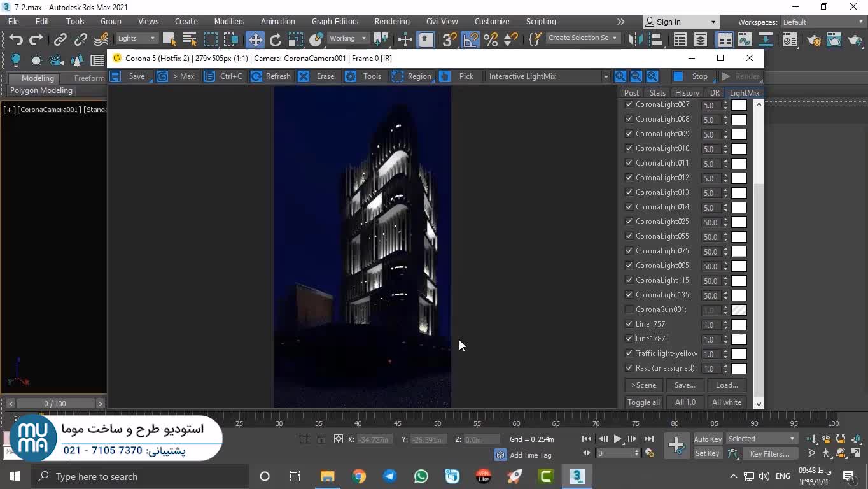Click the CoronaLight025 color swatch
Viewport: 868px width, 489px height.
[x=739, y=222]
